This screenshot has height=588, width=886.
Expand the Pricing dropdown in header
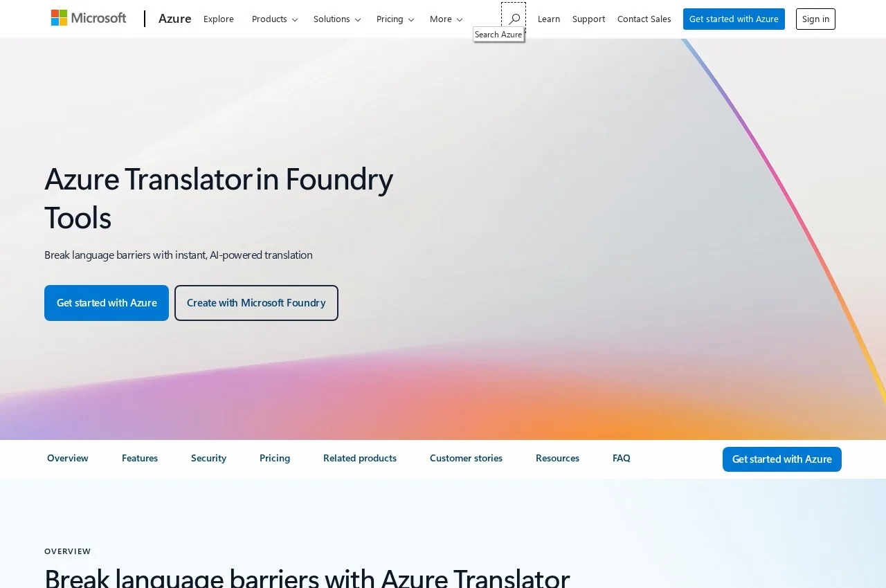click(x=395, y=19)
